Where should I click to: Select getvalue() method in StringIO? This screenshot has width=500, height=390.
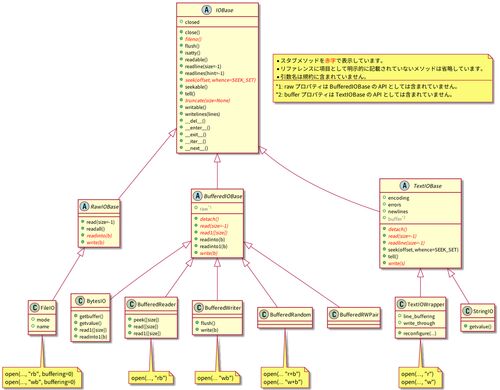coord(480,327)
